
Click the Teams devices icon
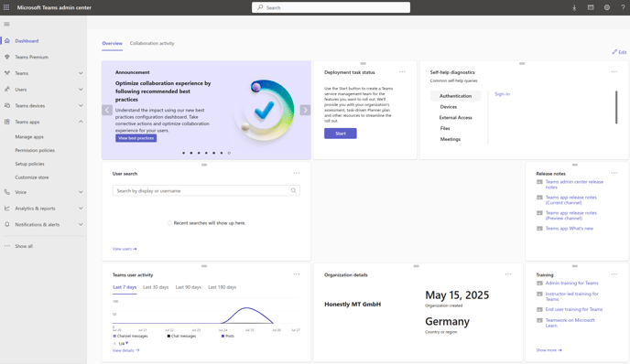point(6,105)
